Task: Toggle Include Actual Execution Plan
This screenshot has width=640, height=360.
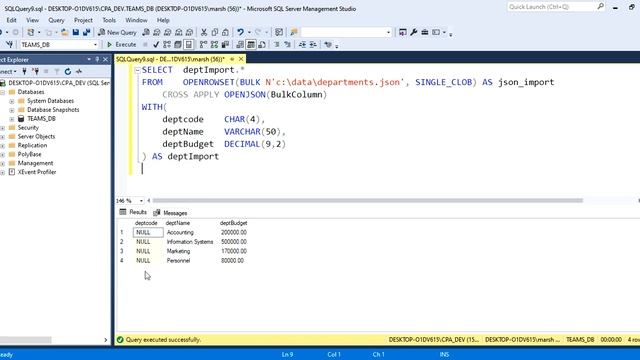Action: (x=204, y=44)
